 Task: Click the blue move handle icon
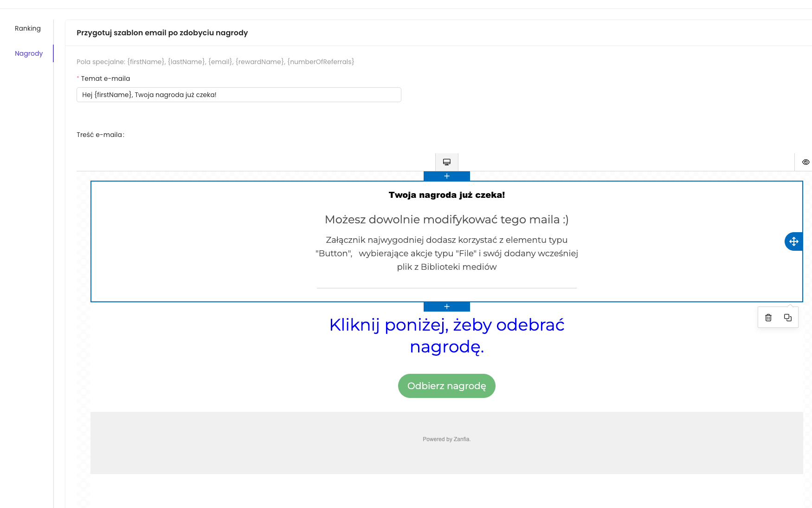tap(793, 241)
